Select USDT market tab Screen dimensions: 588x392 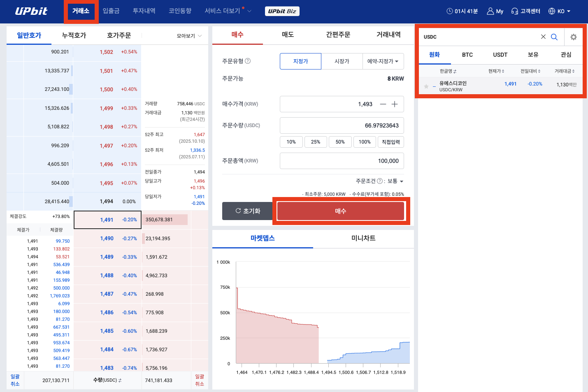(x=500, y=55)
